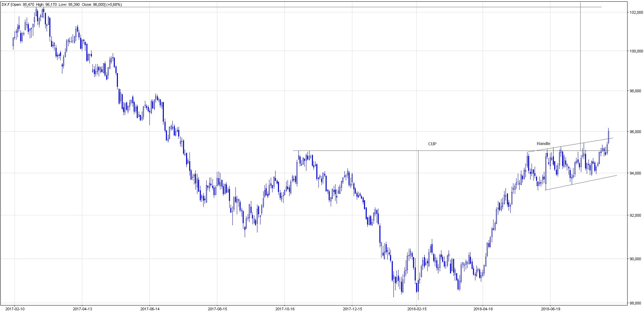Select the 2017-12-15 date axis label
The image size is (644, 312).
coord(352,309)
